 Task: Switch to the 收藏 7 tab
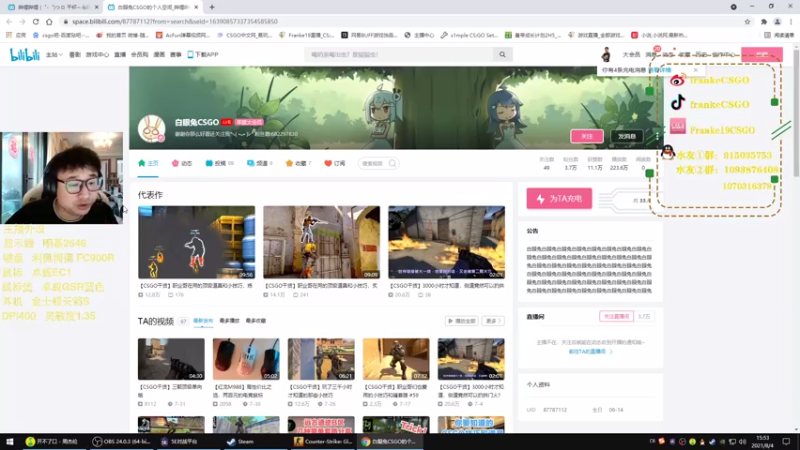coord(298,163)
